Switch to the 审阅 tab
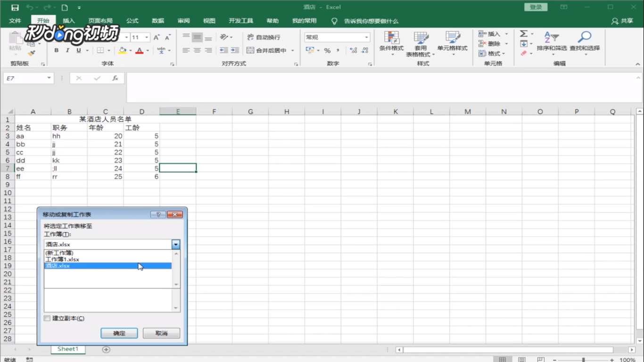Screen dimensions: 644x362 tap(183, 21)
